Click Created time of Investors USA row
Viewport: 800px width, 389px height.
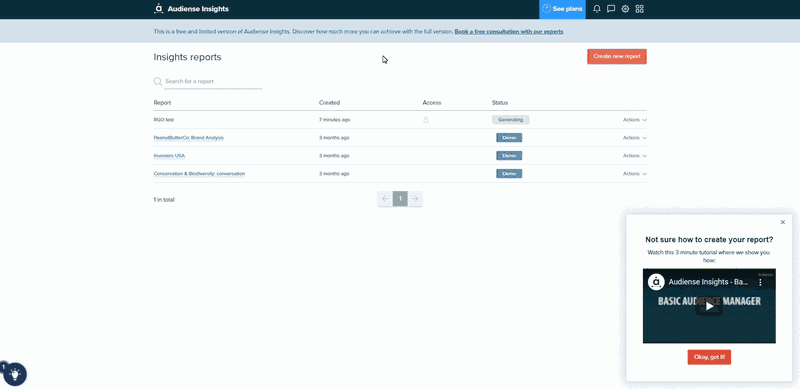[334, 156]
